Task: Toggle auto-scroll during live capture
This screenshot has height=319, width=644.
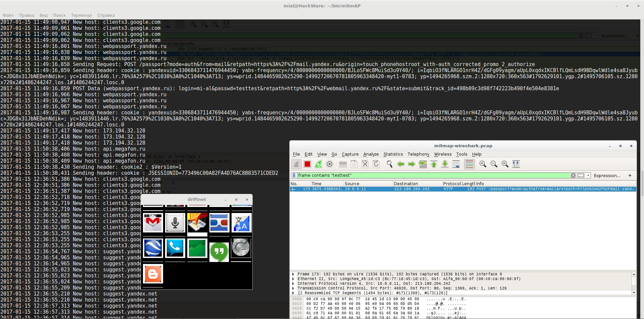Action: tap(456, 164)
